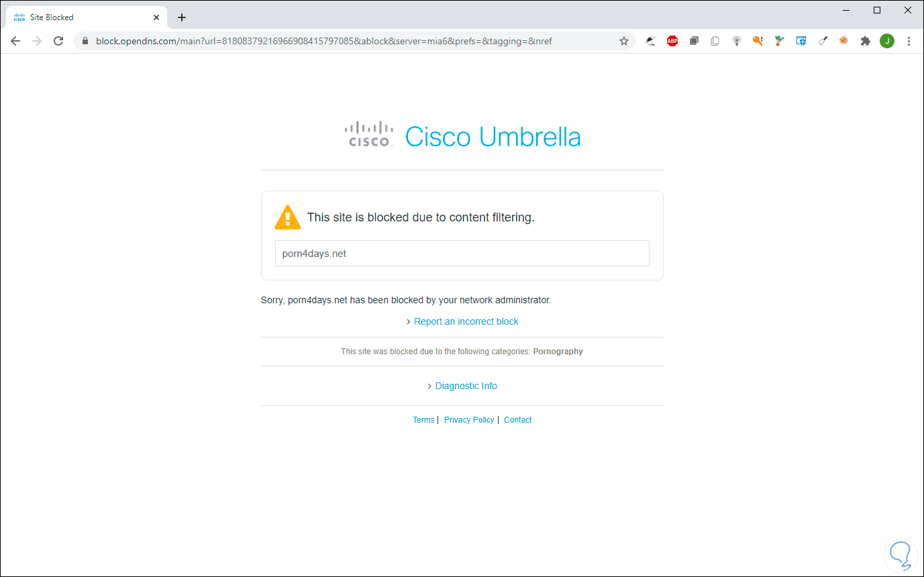Follow the Contact link
Image resolution: width=924 pixels, height=577 pixels.
click(518, 420)
